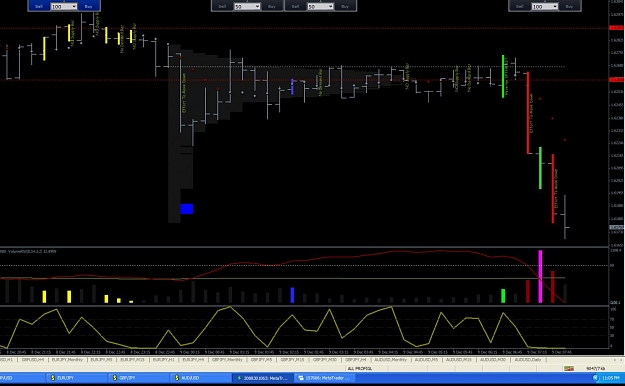Screen dimensions: 625x386
Task: Select the AUDUSD,Daily chart tab
Action: click(528, 359)
